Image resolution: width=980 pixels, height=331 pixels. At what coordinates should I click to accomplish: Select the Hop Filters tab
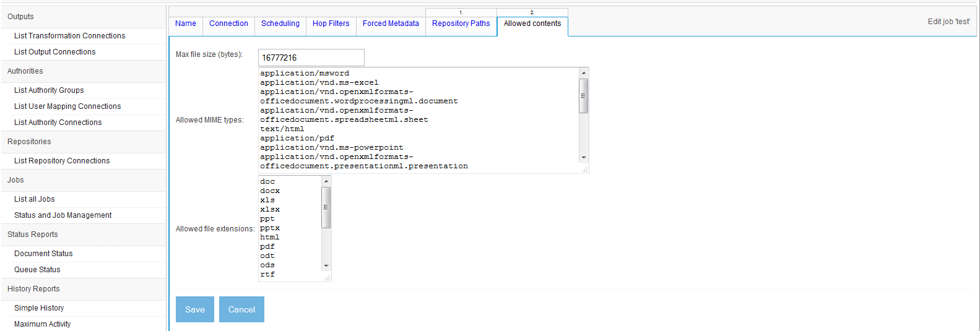[331, 24]
